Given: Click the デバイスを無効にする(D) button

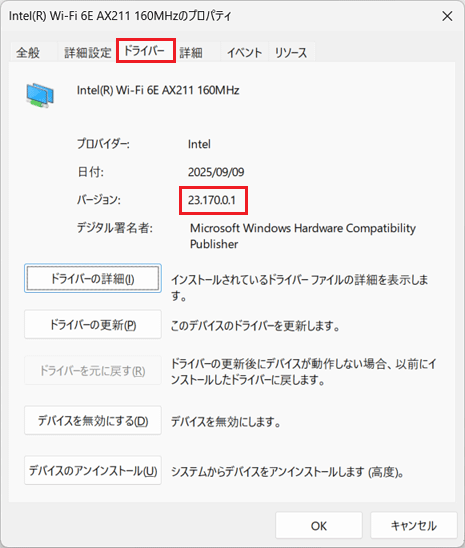Looking at the screenshot, I should coord(93,420).
